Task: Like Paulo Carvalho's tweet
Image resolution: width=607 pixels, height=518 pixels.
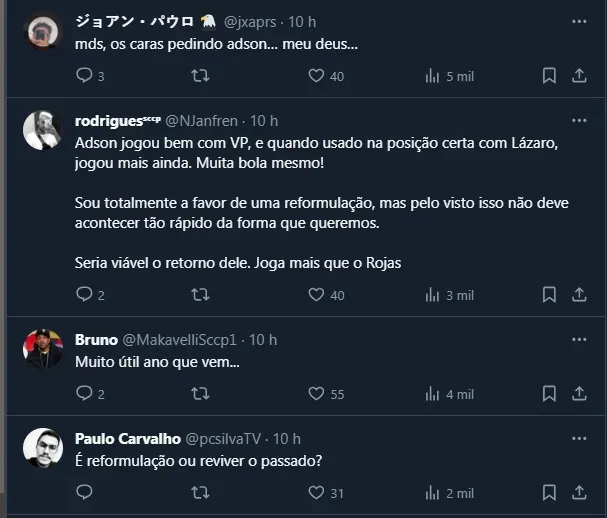Action: tap(316, 492)
